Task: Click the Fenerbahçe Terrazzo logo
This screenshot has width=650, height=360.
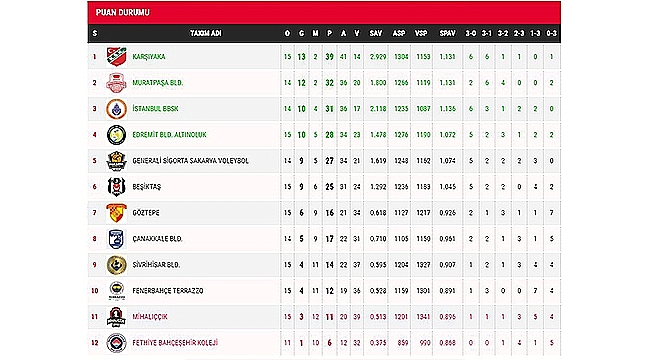Action: click(x=116, y=291)
